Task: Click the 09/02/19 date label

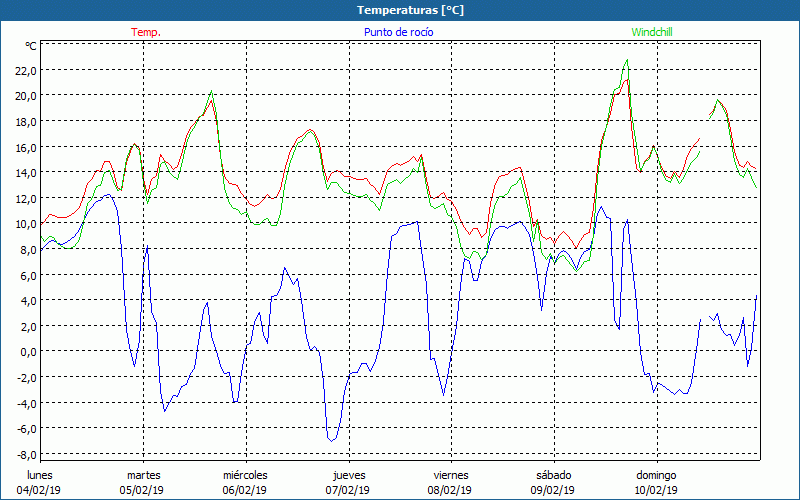Action: (553, 490)
